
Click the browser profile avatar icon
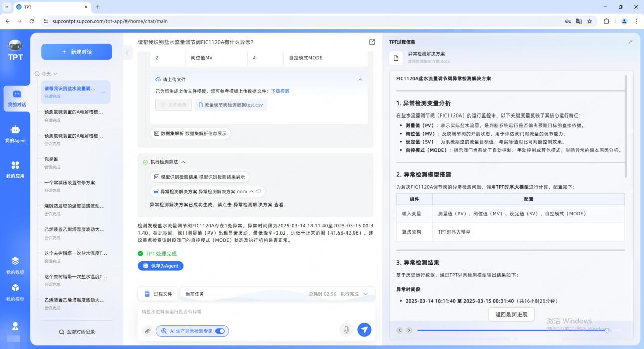(x=624, y=21)
